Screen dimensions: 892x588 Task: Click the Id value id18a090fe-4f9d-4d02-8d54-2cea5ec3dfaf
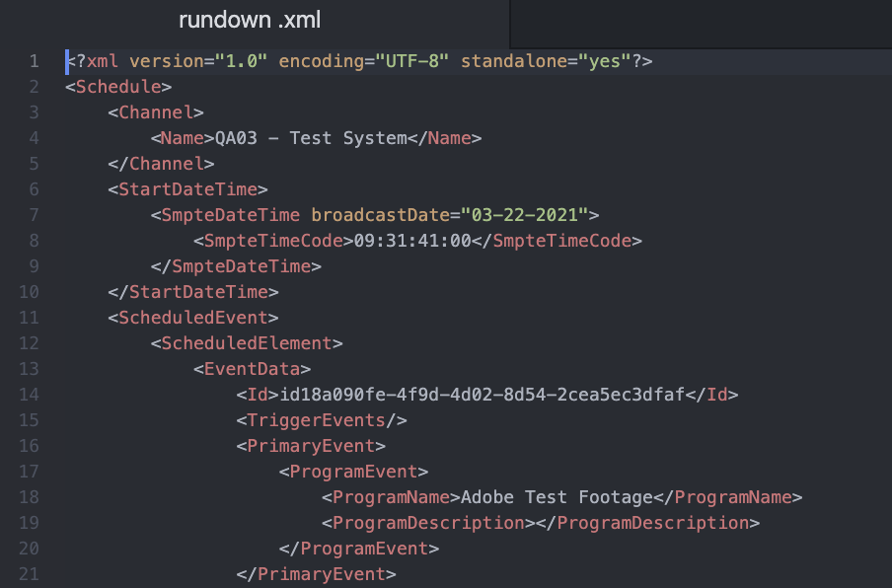click(482, 395)
